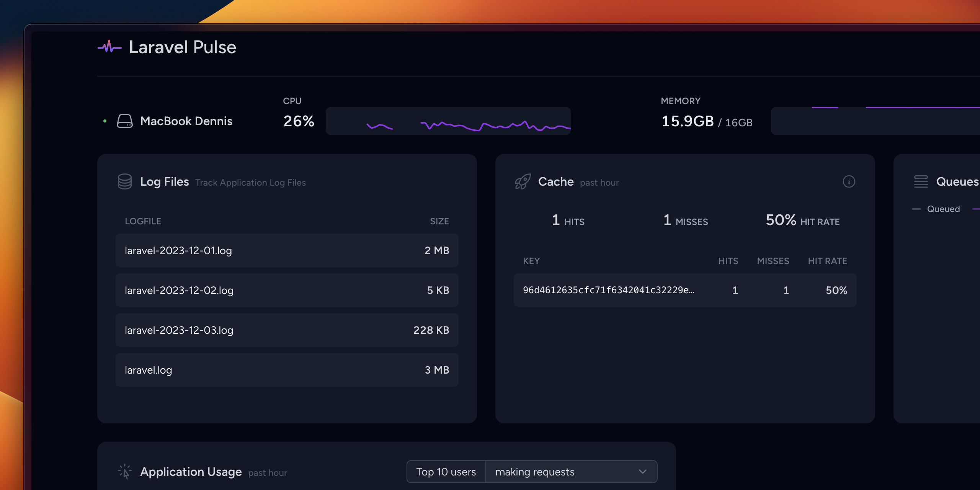Click the green status dot next to MacBook Dennis
980x490 pixels.
tap(102, 120)
